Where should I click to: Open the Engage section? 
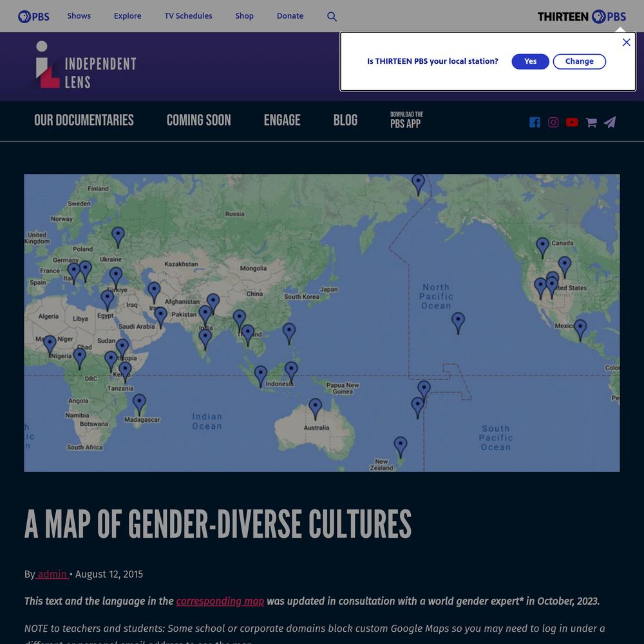click(x=282, y=120)
